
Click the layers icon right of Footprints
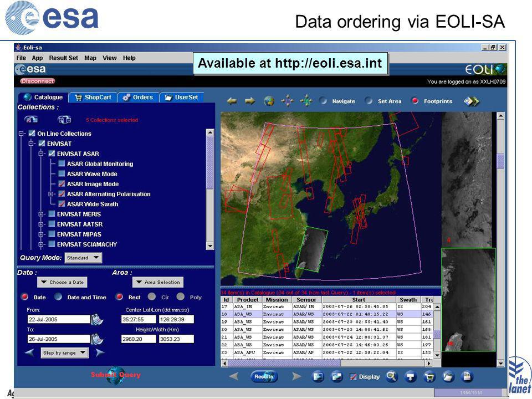472,101
